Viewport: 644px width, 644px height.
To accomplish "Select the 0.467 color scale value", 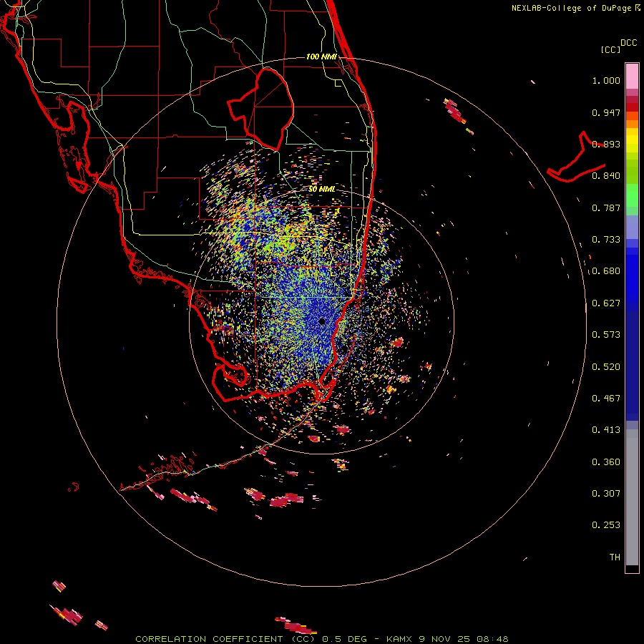I will point(606,399).
